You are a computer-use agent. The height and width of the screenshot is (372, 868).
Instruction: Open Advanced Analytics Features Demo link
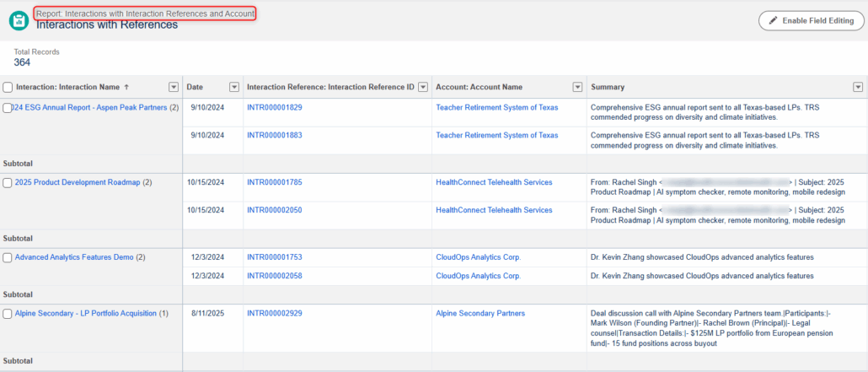click(x=74, y=257)
